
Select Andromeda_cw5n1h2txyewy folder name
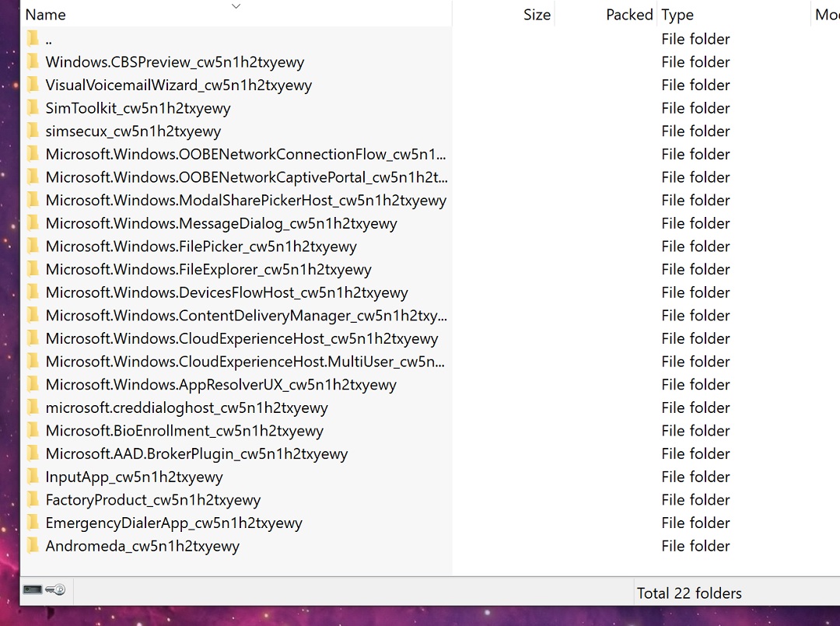(142, 546)
